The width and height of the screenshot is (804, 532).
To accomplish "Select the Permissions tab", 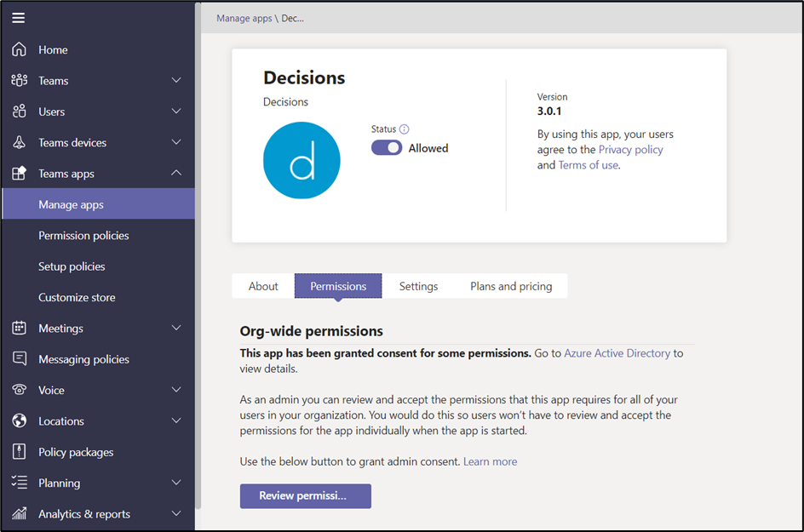I will [x=338, y=286].
